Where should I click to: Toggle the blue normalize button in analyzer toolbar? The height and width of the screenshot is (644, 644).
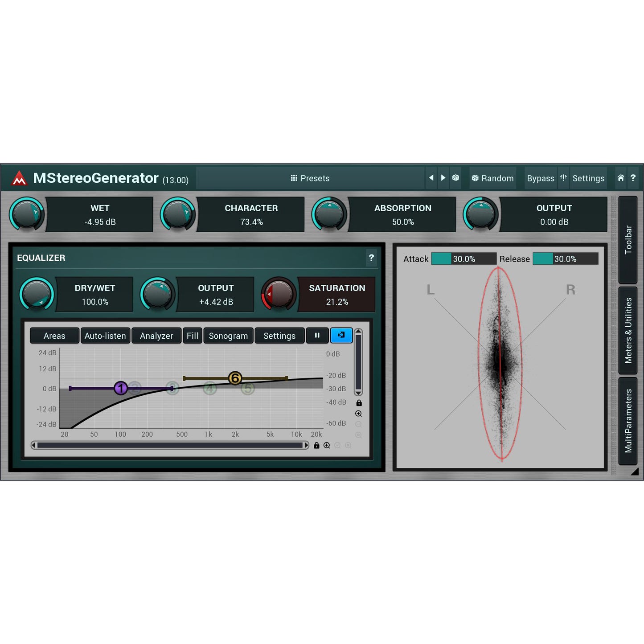[341, 336]
